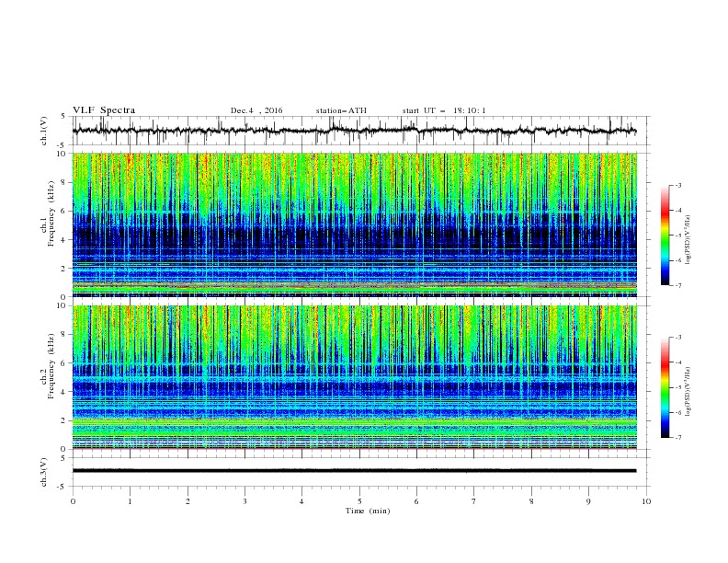Click tick label "3" on the Time axis
This screenshot has height=563, width=728.
(245, 501)
